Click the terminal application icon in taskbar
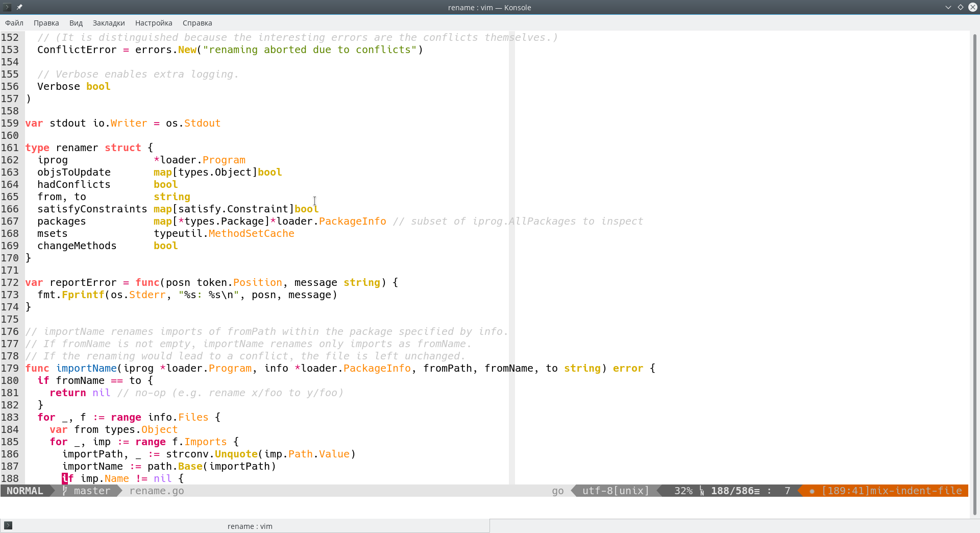 click(x=9, y=525)
